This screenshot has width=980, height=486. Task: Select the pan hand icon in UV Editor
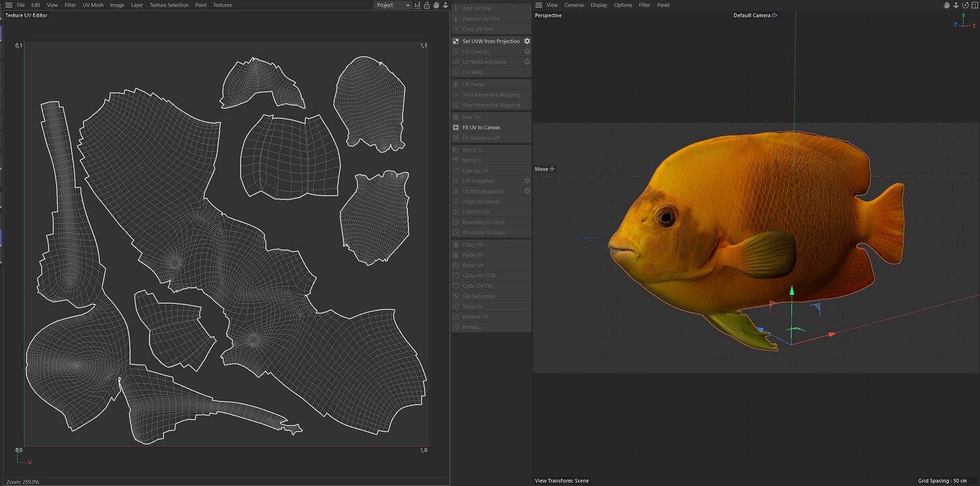tap(436, 5)
